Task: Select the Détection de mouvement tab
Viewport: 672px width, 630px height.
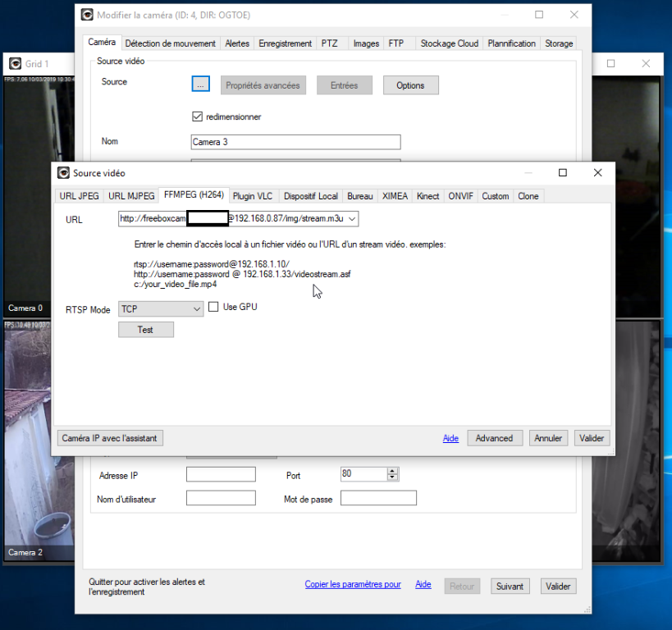Action: coord(171,43)
